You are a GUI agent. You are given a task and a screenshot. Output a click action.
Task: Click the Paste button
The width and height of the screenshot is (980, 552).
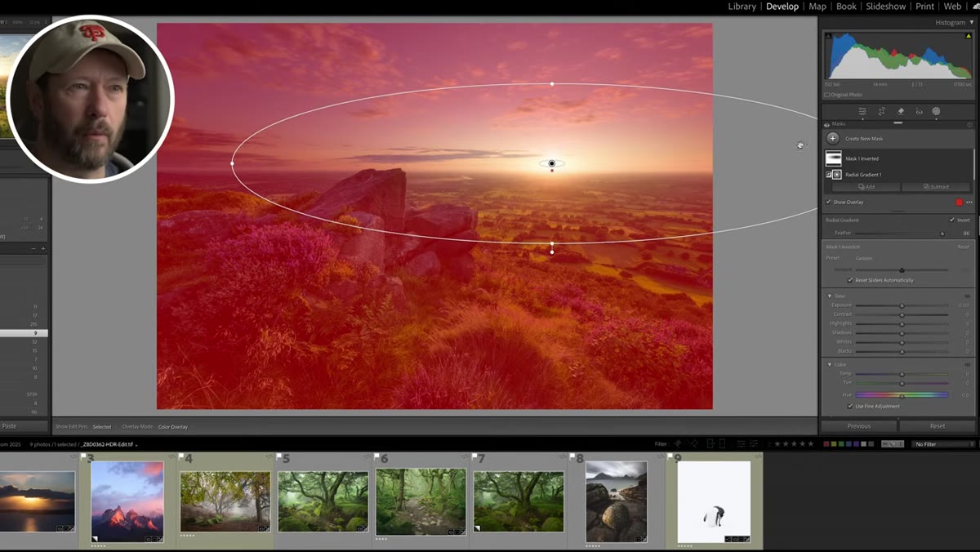click(x=10, y=426)
